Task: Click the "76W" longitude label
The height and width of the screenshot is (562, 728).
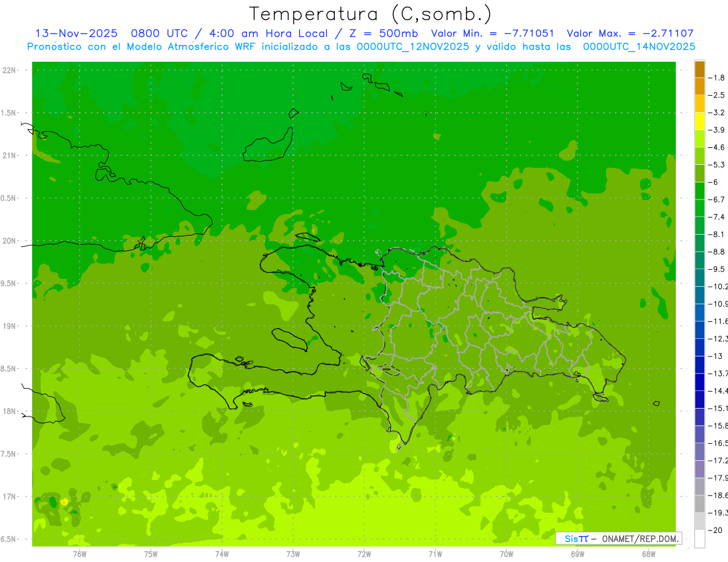Action: click(79, 554)
